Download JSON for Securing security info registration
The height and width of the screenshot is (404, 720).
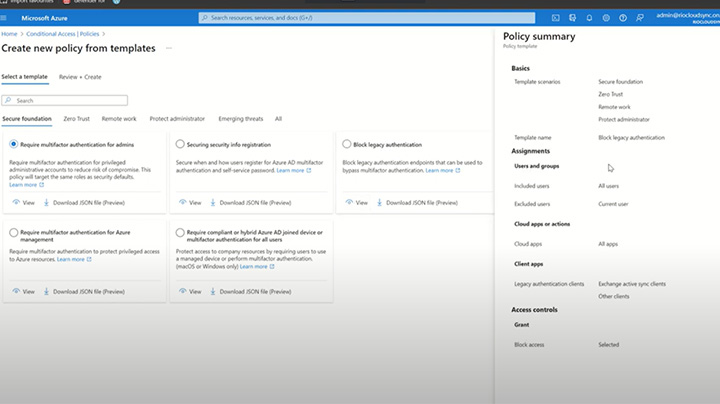[x=250, y=203]
